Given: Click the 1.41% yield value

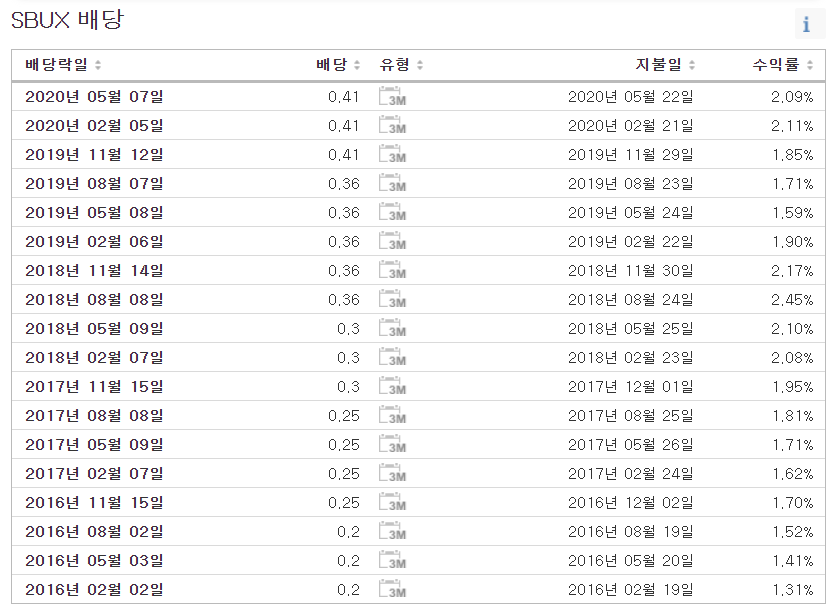Looking at the screenshot, I should tap(793, 560).
